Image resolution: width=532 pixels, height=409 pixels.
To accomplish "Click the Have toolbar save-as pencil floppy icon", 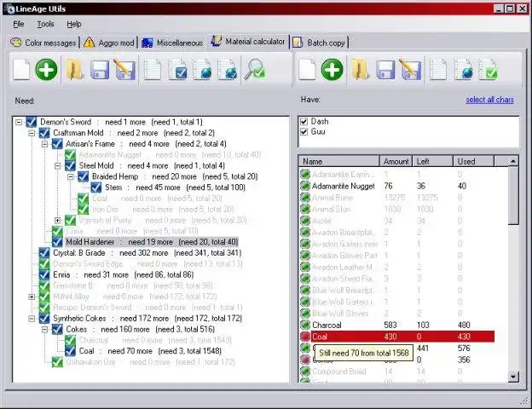I will pos(410,70).
